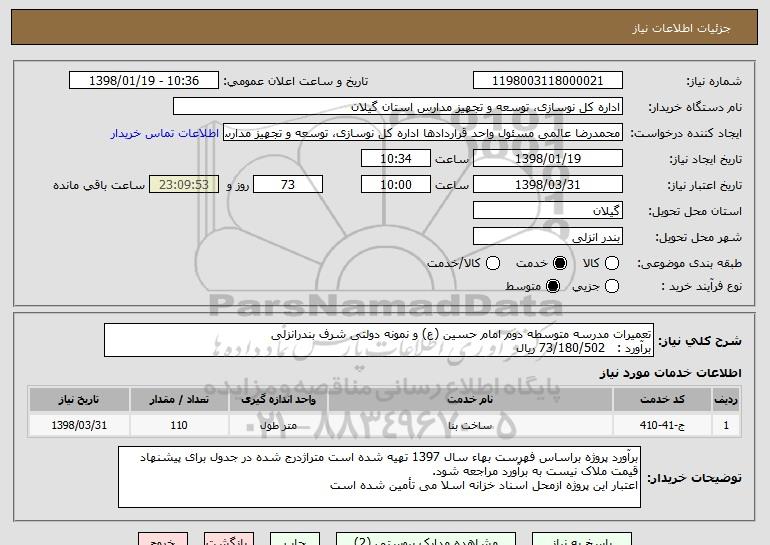The width and height of the screenshot is (770, 545).
Task: Click the شرح کلی نیاز label
Action: point(700,341)
